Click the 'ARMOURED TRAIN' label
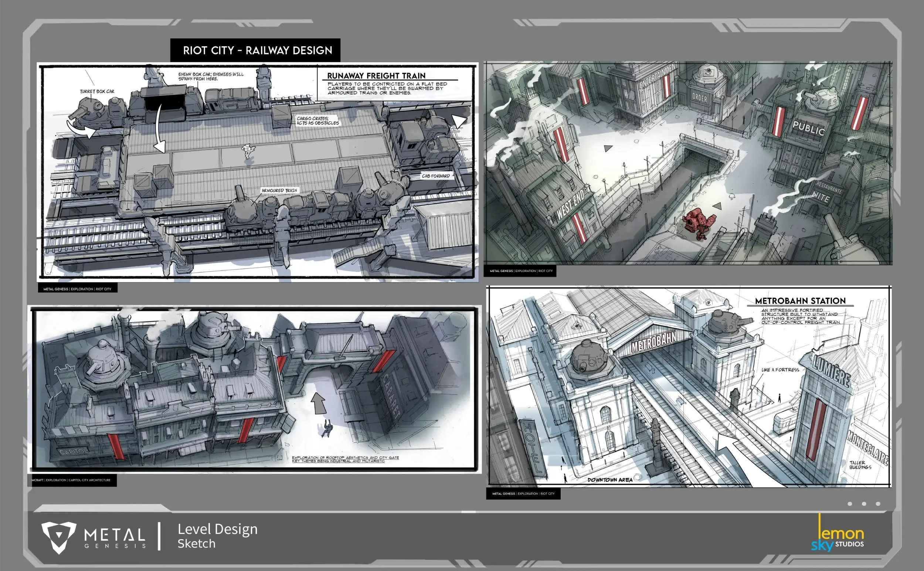The height and width of the screenshot is (571, 924). [279, 190]
